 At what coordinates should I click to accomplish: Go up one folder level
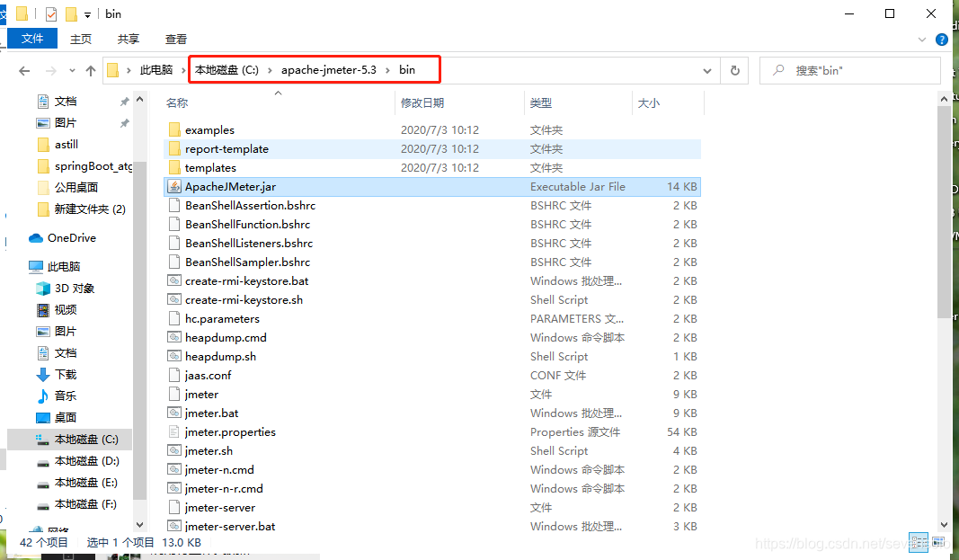coord(91,71)
